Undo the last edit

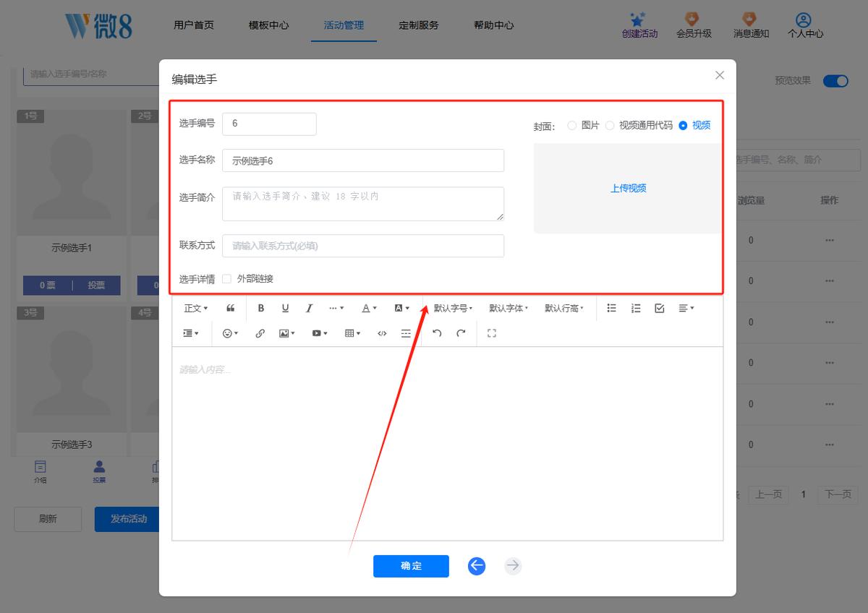[x=437, y=333]
